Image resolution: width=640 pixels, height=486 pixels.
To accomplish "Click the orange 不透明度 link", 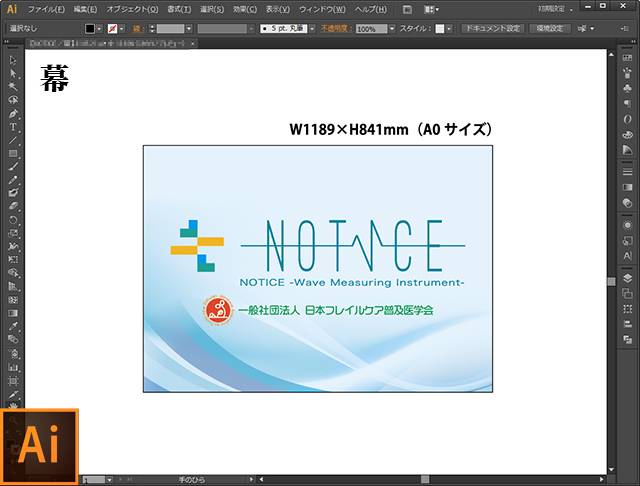I will point(336,29).
